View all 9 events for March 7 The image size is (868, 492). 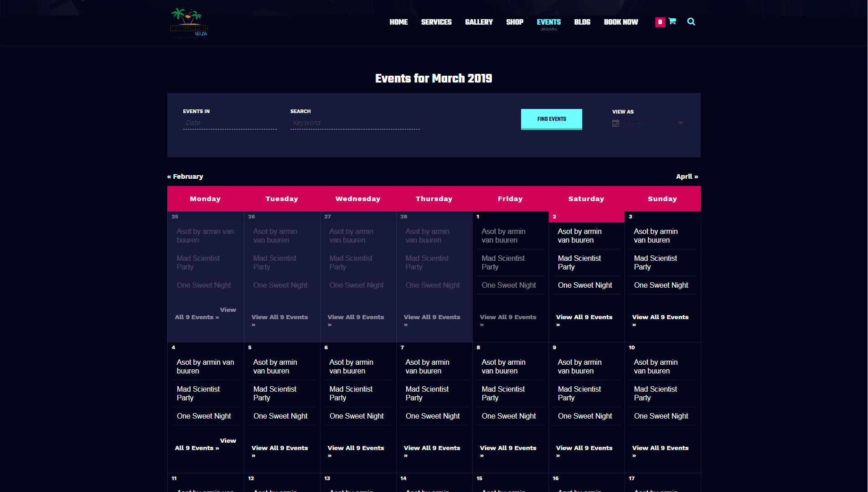(432, 451)
